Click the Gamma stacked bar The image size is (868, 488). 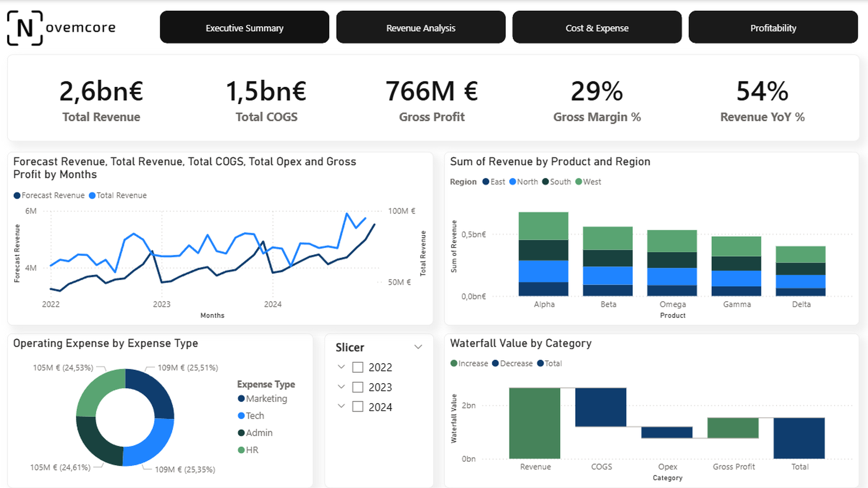[736, 266]
